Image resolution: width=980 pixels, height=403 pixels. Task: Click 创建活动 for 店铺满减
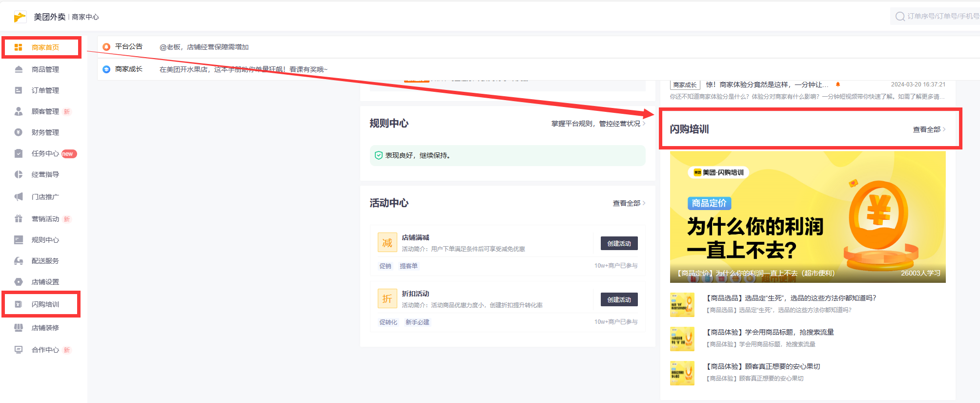click(x=619, y=243)
